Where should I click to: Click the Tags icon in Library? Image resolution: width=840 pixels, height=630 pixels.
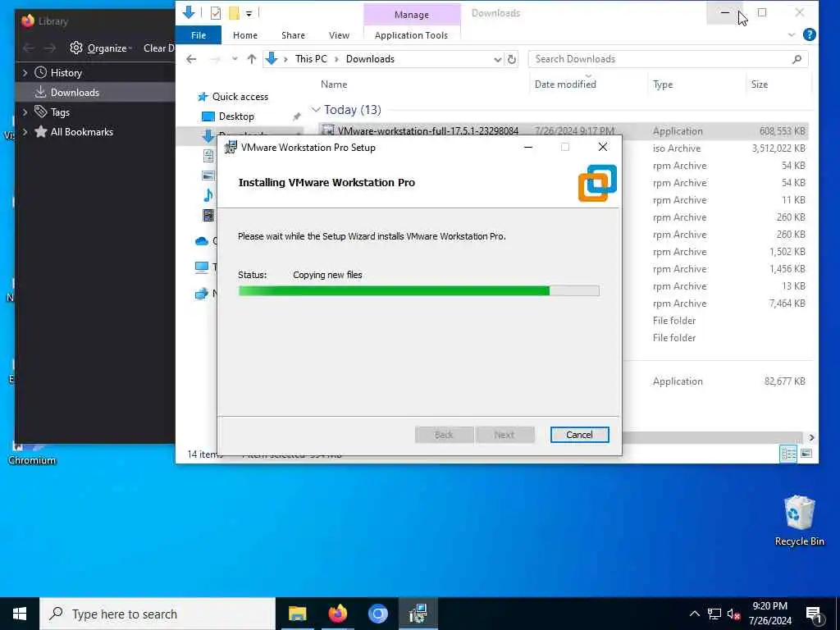(x=41, y=112)
